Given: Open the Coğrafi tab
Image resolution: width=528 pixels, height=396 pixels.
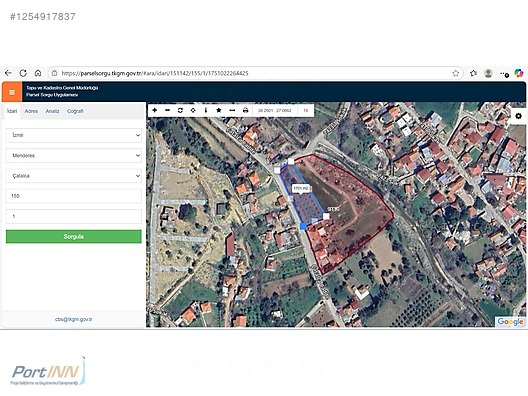Looking at the screenshot, I should click(75, 111).
